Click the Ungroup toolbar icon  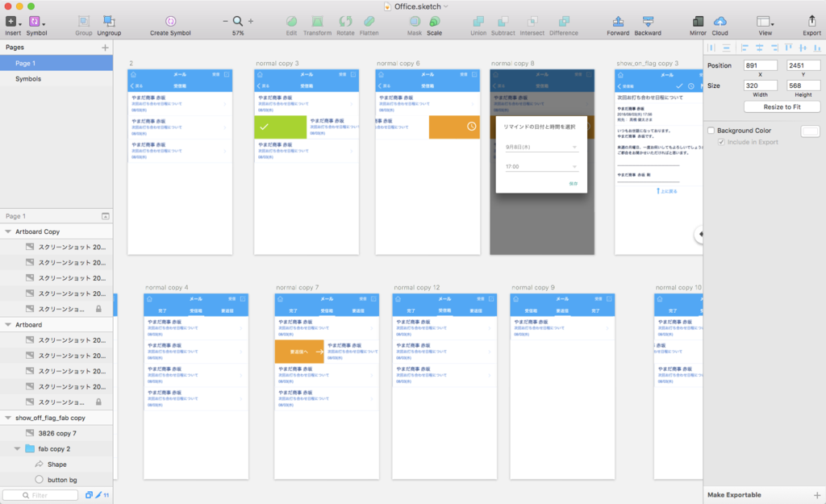(x=109, y=21)
